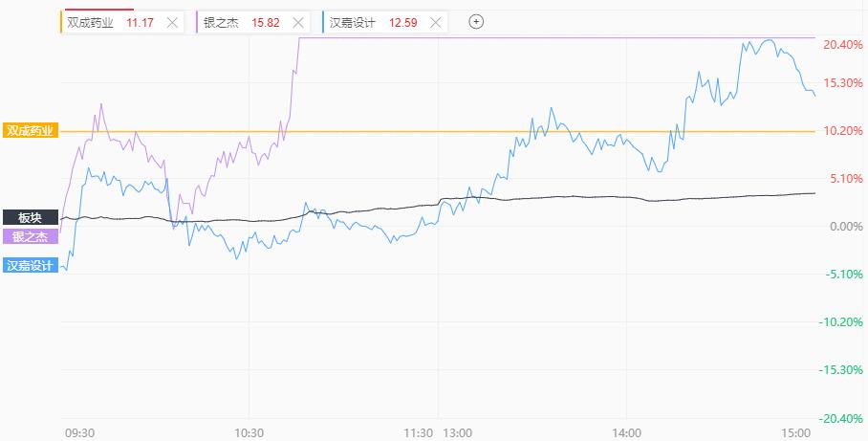Screen dimensions: 868x441
Task: Click the 汉嘉设计 price 12.59
Action: (x=403, y=23)
